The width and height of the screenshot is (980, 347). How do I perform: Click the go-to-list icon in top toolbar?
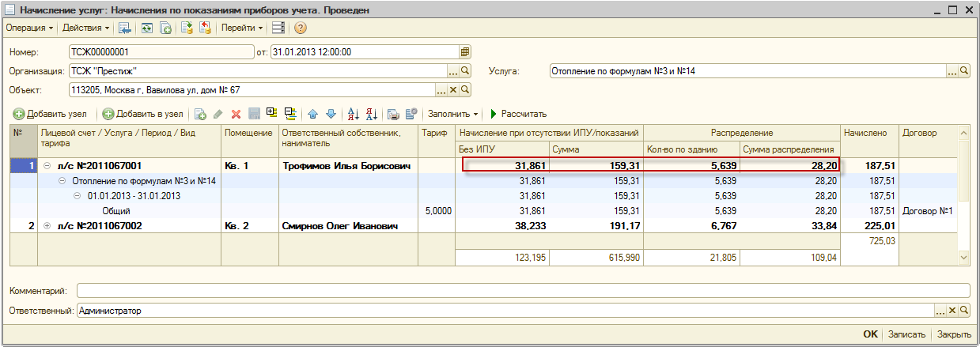(x=125, y=28)
